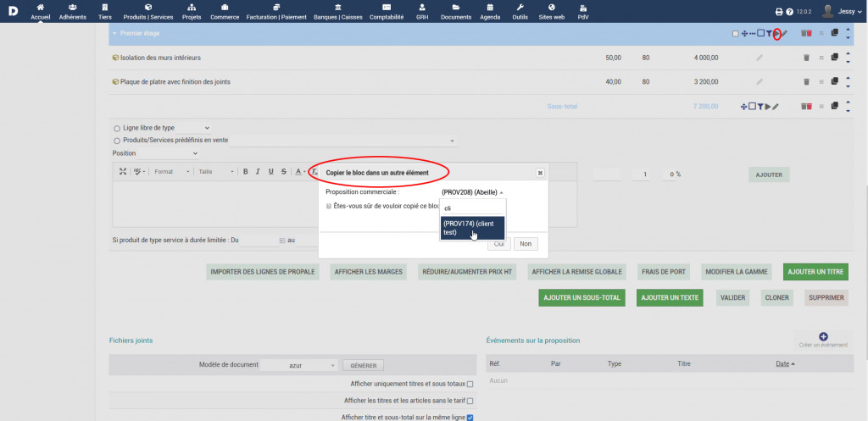Toggle italic in the editor toolbar

point(258,172)
